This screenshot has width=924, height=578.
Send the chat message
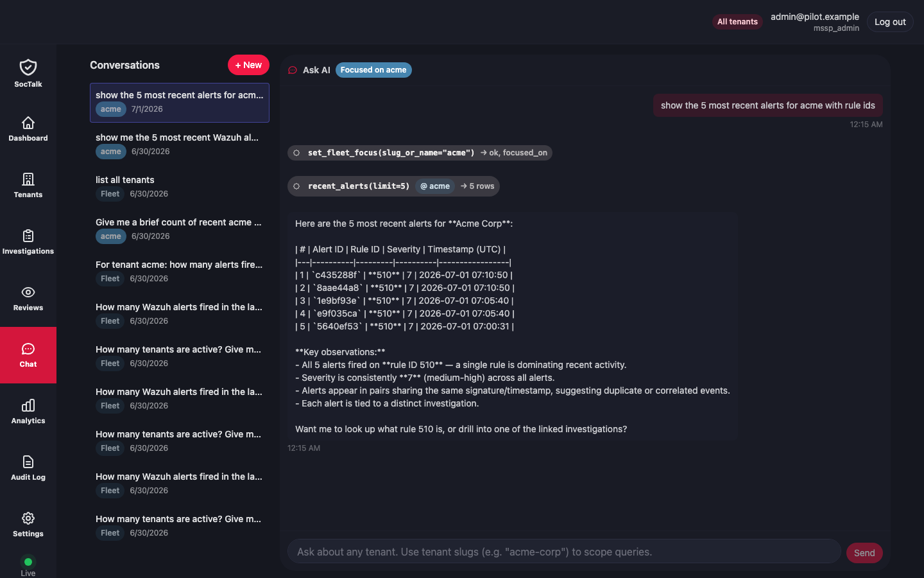pyautogui.click(x=864, y=553)
